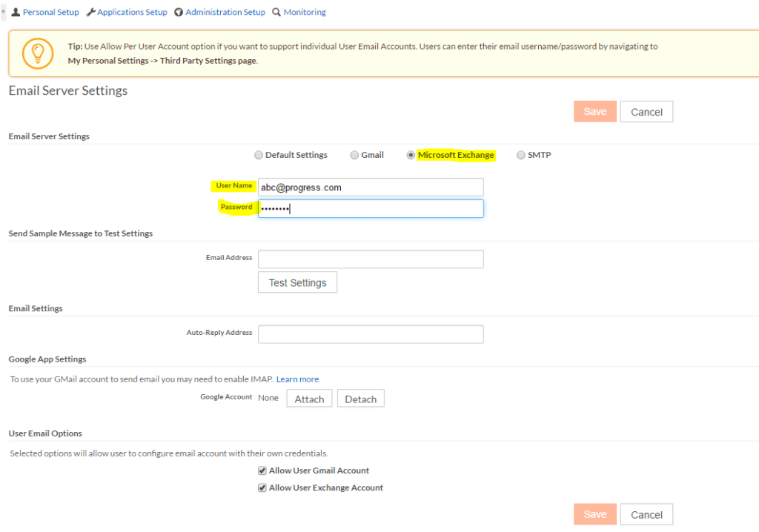
Task: Toggle the Allow User Exchange Account checkbox
Action: 262,488
